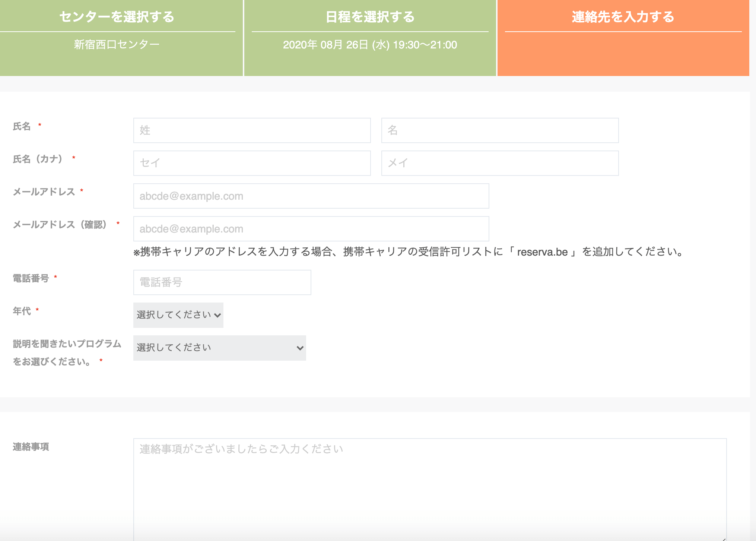This screenshot has width=756, height=541.
Task: Click the textarea resize handle corner
Action: (x=724, y=539)
